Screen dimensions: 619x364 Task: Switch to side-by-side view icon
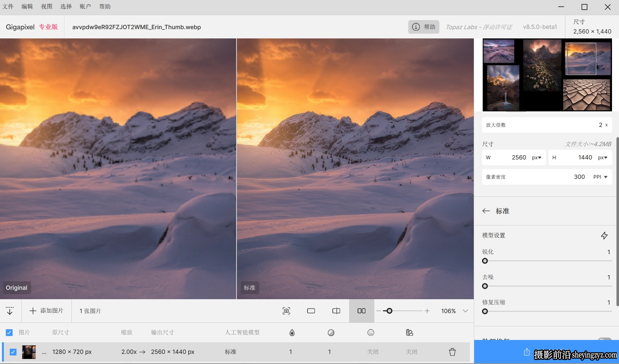(x=362, y=311)
